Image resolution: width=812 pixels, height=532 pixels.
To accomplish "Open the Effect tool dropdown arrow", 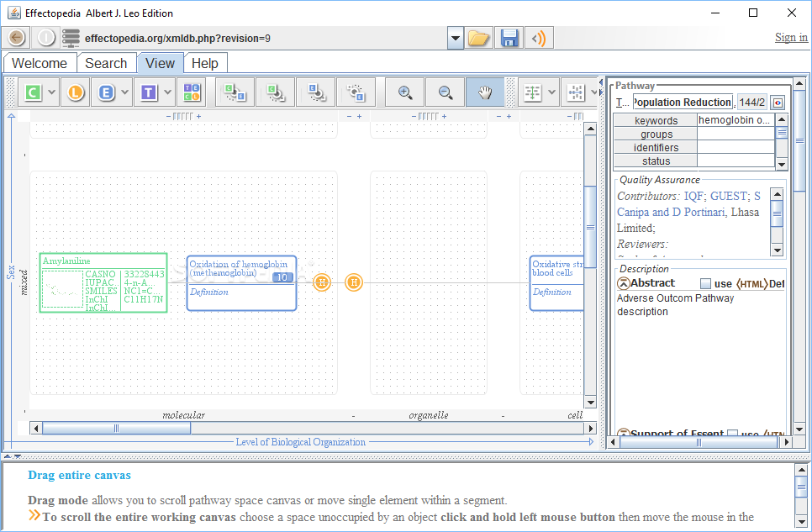I will coord(124,92).
